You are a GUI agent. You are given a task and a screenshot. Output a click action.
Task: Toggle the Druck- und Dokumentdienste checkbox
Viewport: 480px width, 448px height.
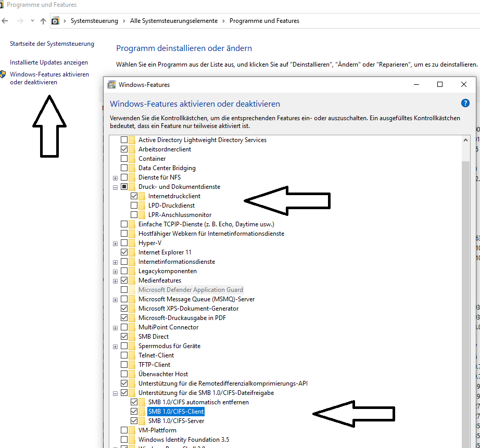point(124,187)
